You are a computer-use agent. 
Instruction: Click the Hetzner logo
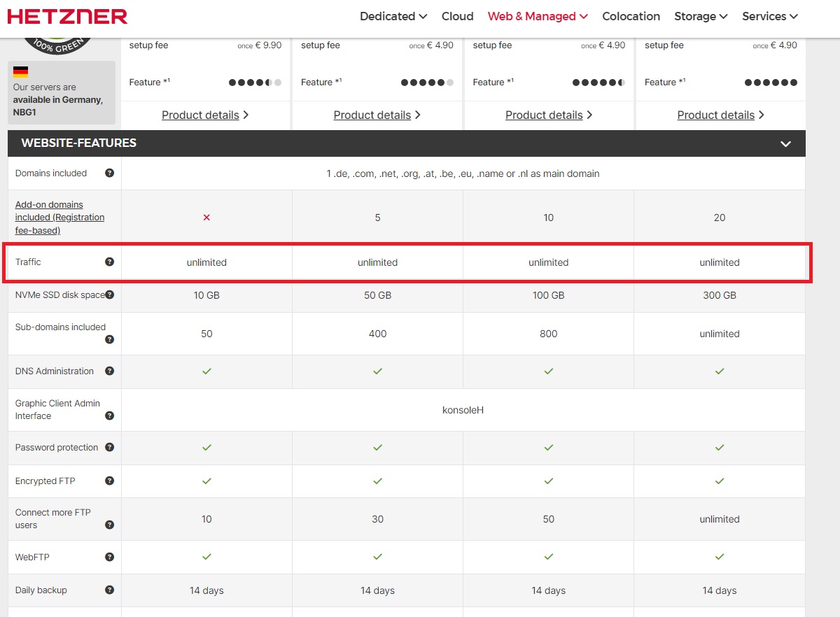[x=67, y=16]
